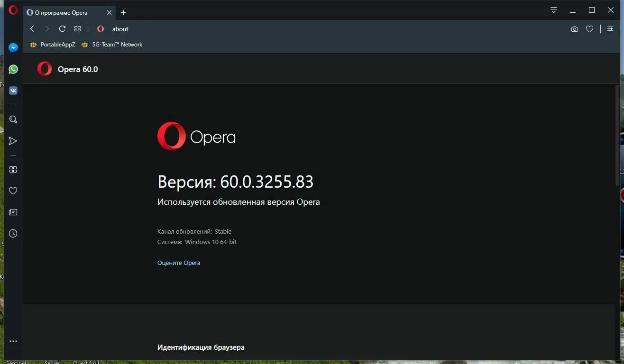
Task: Click the 'Канал обновлений: Stable' line
Action: tap(194, 232)
